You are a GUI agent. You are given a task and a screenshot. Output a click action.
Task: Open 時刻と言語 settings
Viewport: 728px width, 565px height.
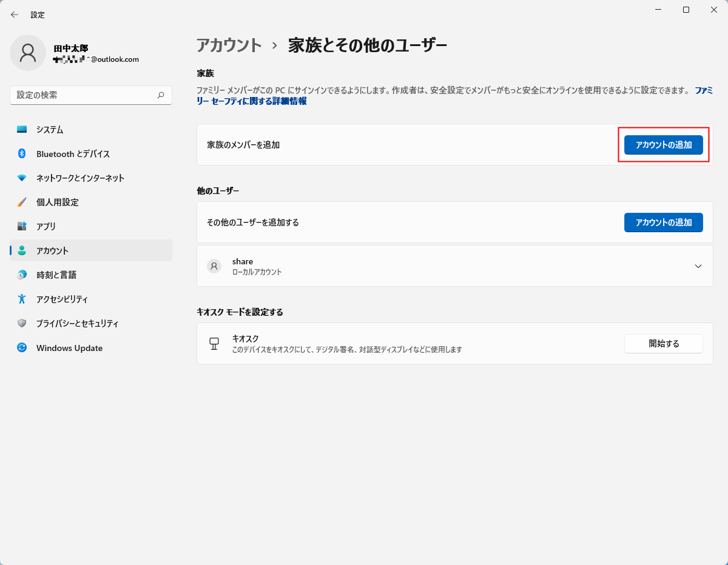[91, 275]
